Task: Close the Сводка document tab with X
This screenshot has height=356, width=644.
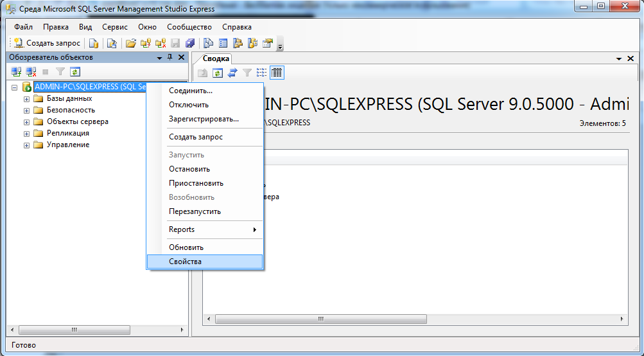Action: 631,58
